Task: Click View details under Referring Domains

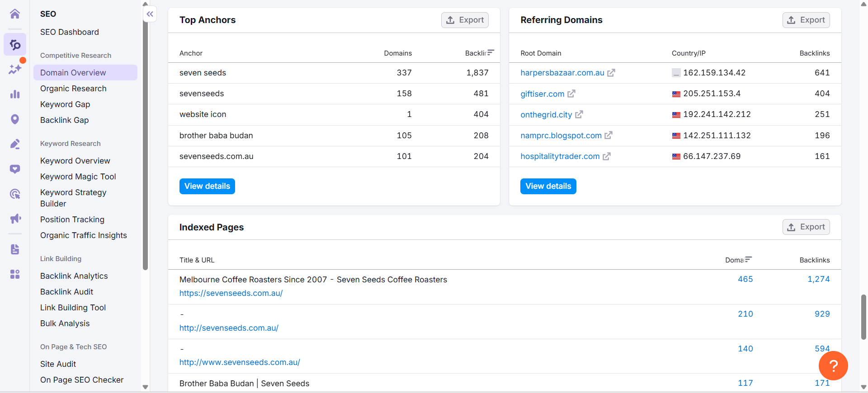Action: pos(548,186)
